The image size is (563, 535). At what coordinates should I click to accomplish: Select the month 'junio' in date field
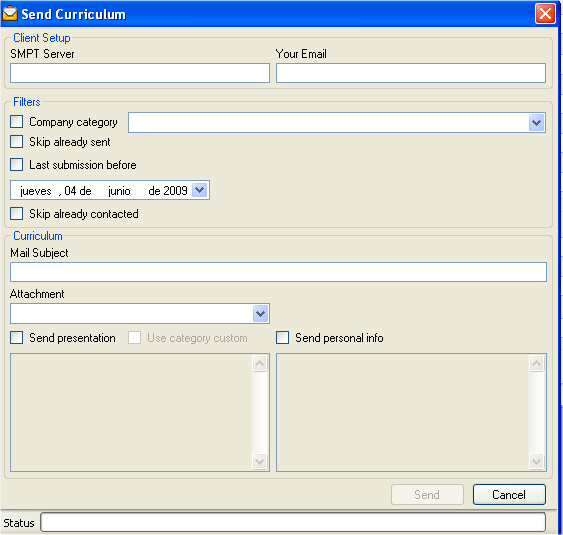click(x=119, y=191)
